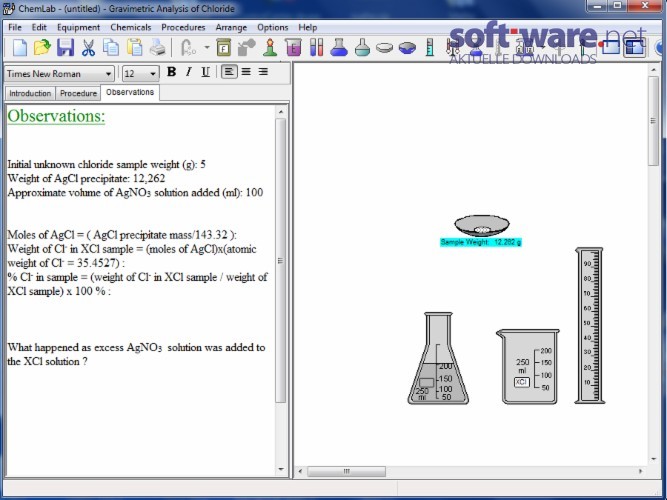667x500 pixels.
Task: Click the 'Weight of AgCl precipitate: 12,262' line
Action: [x=86, y=178]
